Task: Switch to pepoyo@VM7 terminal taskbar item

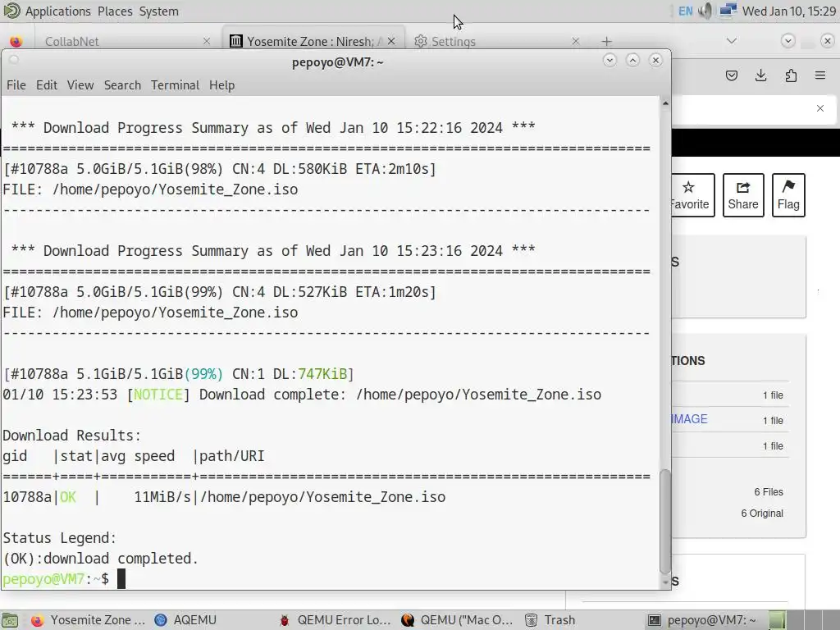Action: [703, 620]
